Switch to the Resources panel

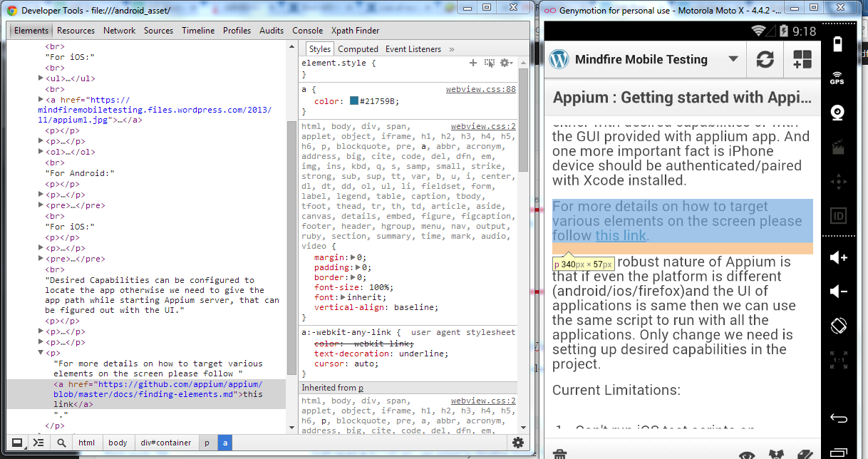coord(76,31)
